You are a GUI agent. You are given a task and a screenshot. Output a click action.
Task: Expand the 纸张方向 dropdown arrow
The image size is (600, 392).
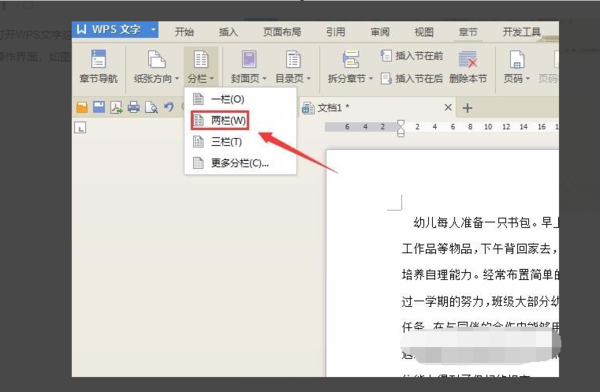pyautogui.click(x=177, y=79)
